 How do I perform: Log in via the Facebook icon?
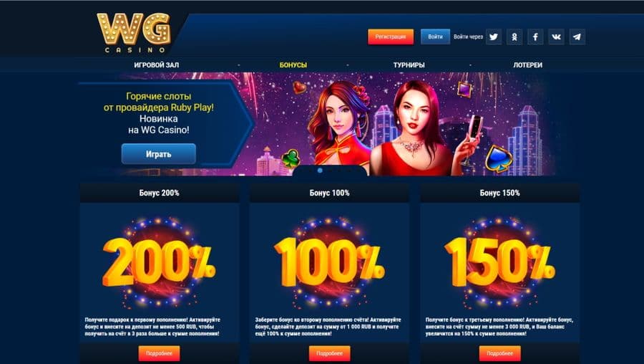[x=535, y=37]
